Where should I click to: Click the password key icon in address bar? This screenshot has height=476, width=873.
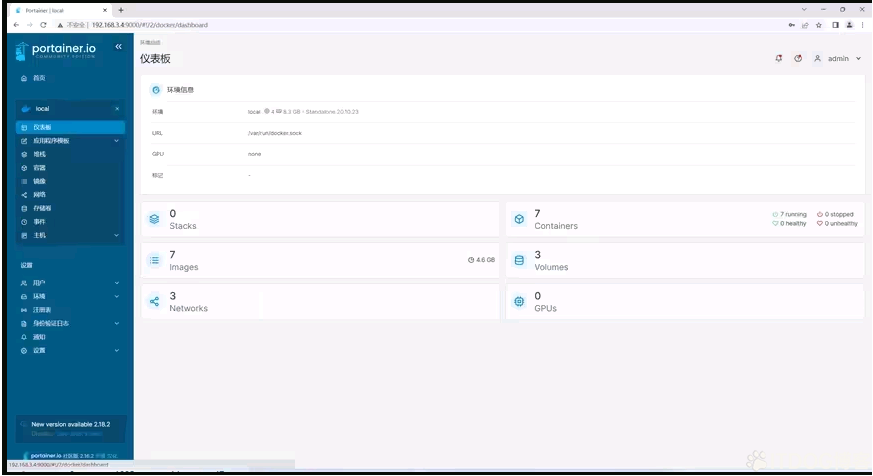click(x=792, y=25)
